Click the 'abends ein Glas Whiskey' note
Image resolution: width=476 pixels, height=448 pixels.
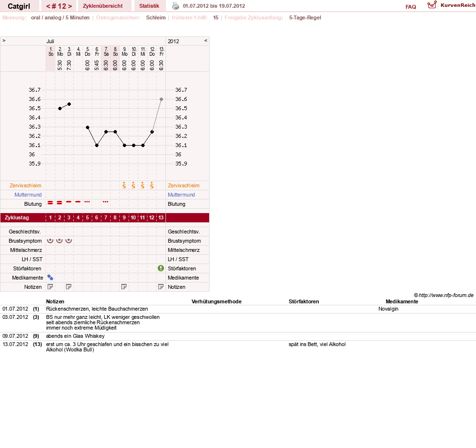coord(75,336)
